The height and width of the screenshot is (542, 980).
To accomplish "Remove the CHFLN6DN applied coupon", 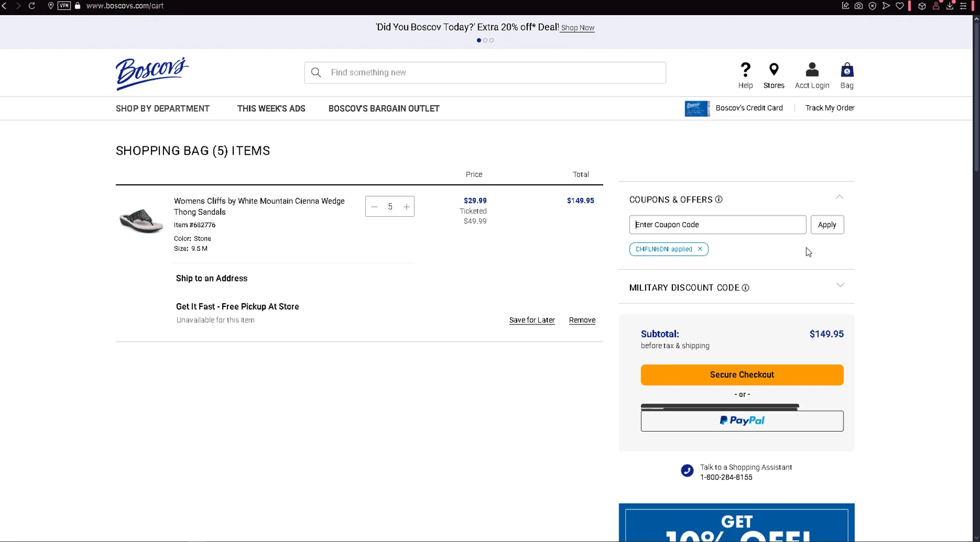I will 700,249.
